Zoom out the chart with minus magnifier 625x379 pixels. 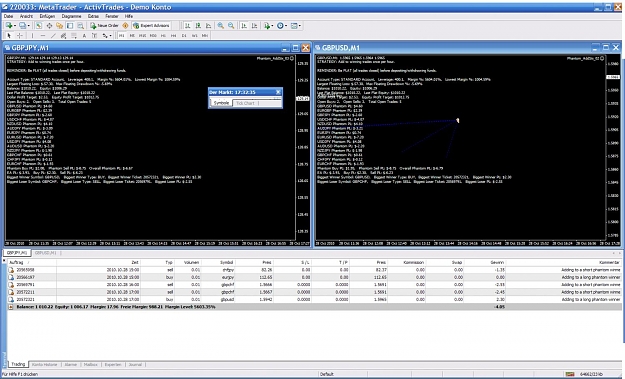pos(231,26)
